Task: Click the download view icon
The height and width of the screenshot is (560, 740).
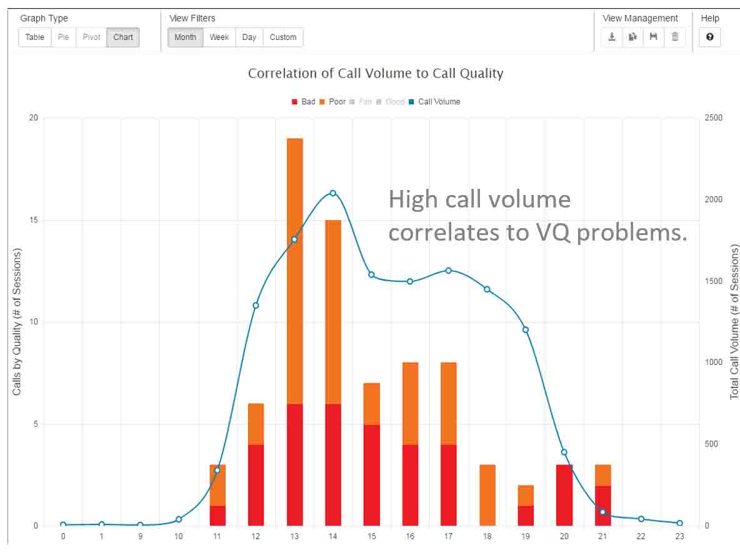Action: point(612,37)
